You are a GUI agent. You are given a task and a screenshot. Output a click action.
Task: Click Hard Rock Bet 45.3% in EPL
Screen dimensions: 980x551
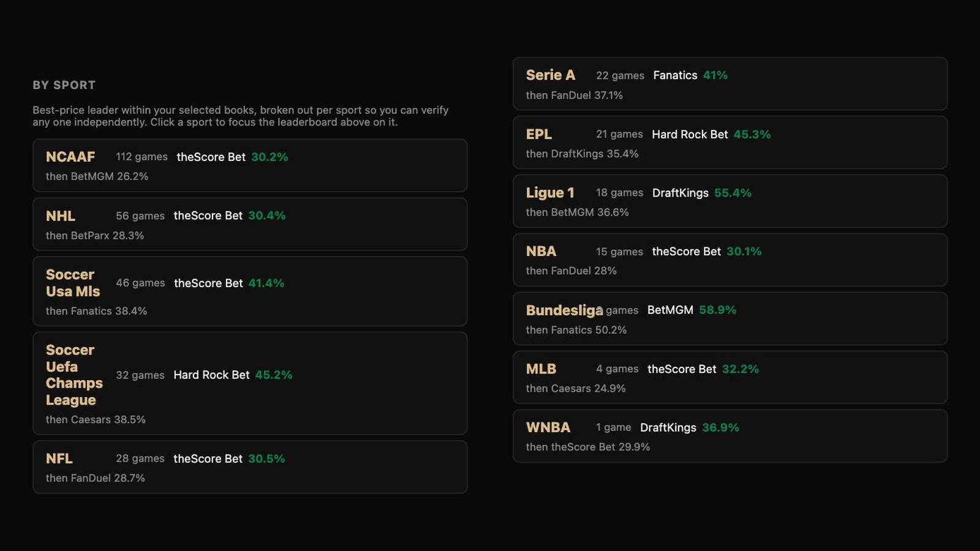[711, 134]
